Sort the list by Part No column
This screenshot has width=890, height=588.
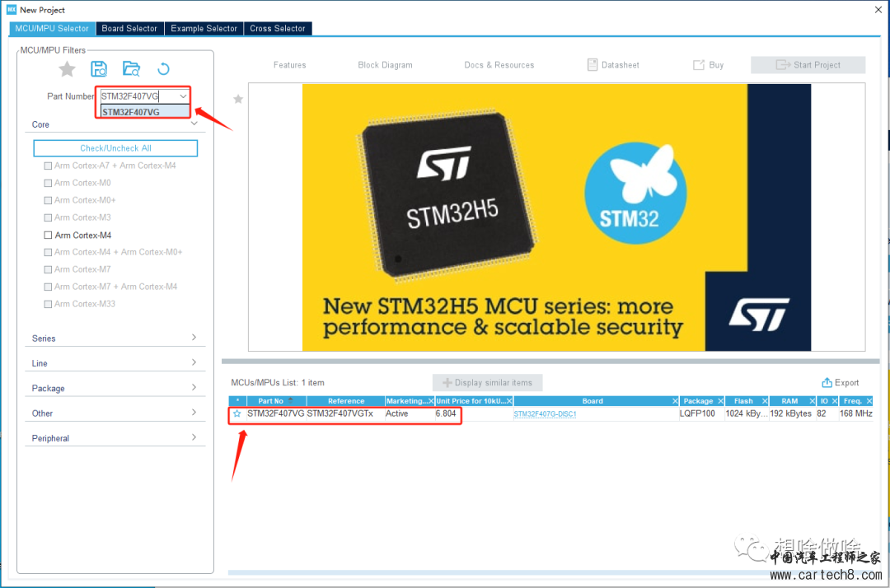click(276, 401)
